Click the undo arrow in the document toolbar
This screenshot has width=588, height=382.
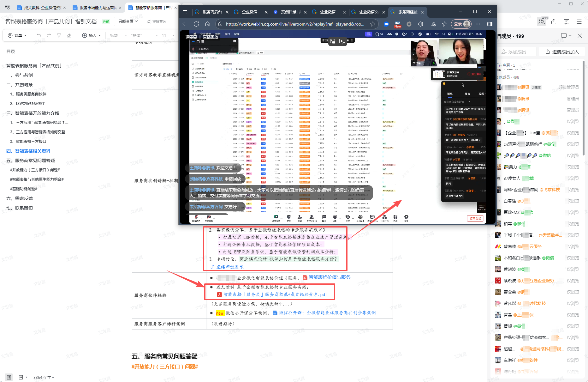(39, 35)
